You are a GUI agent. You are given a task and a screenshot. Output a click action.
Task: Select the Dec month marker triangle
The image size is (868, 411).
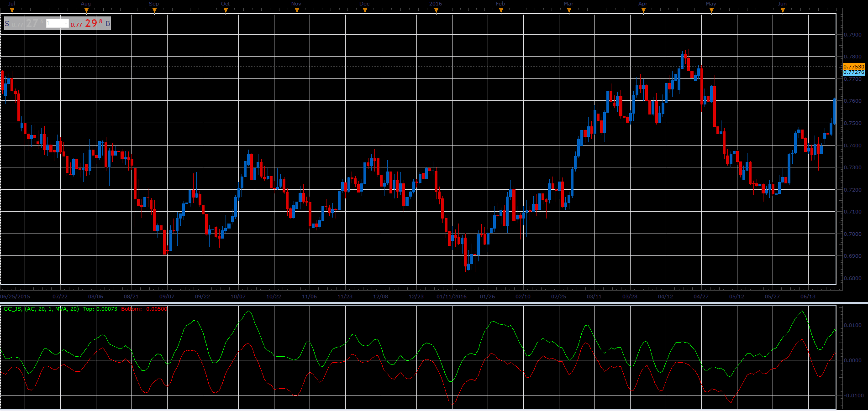coord(365,10)
